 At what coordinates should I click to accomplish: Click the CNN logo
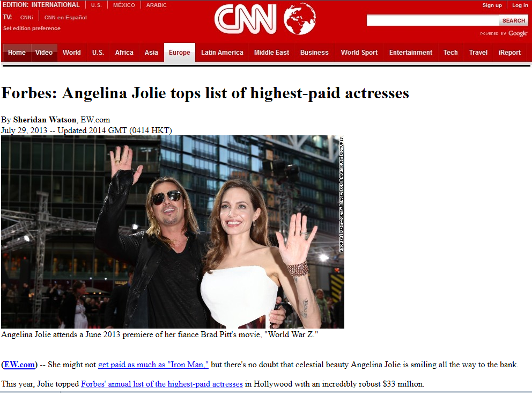pyautogui.click(x=245, y=19)
